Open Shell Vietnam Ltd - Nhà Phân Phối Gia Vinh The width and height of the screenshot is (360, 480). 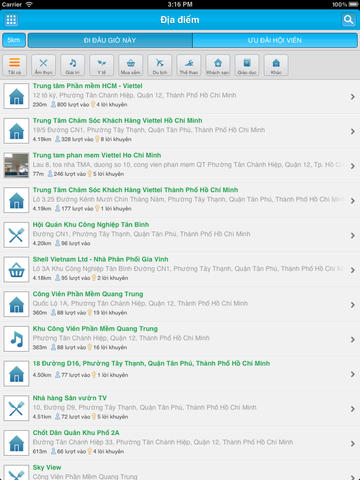(180, 270)
